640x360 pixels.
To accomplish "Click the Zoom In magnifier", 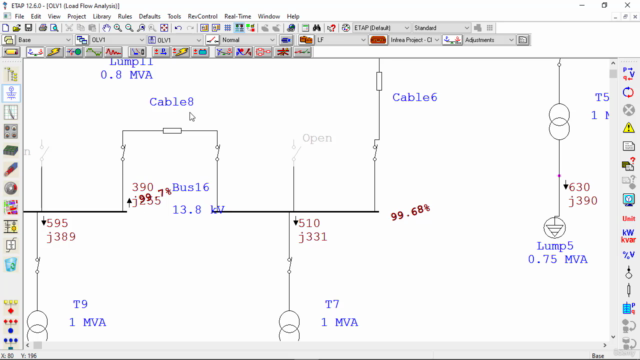I will pos(118,28).
